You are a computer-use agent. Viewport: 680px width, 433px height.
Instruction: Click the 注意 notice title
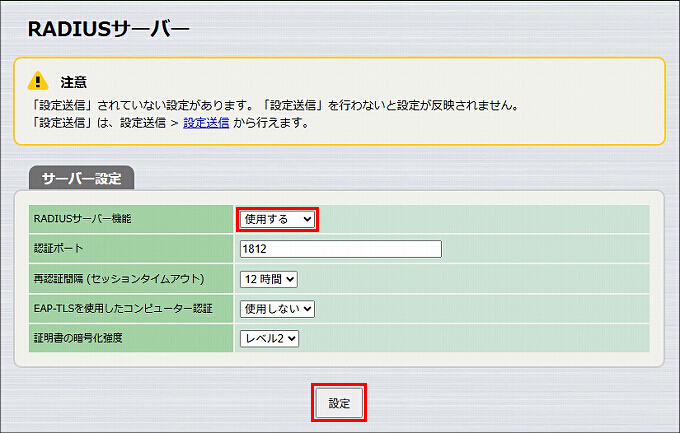[73, 82]
